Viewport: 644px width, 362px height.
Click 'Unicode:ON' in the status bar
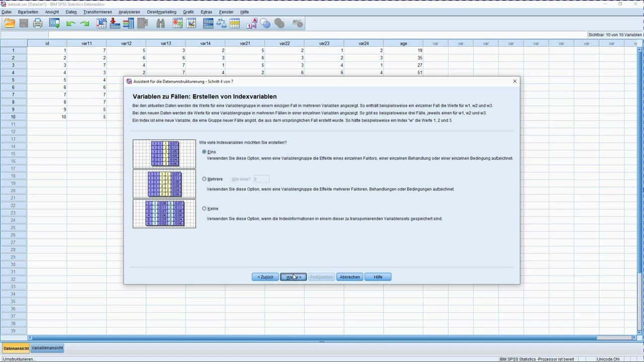[608, 359]
